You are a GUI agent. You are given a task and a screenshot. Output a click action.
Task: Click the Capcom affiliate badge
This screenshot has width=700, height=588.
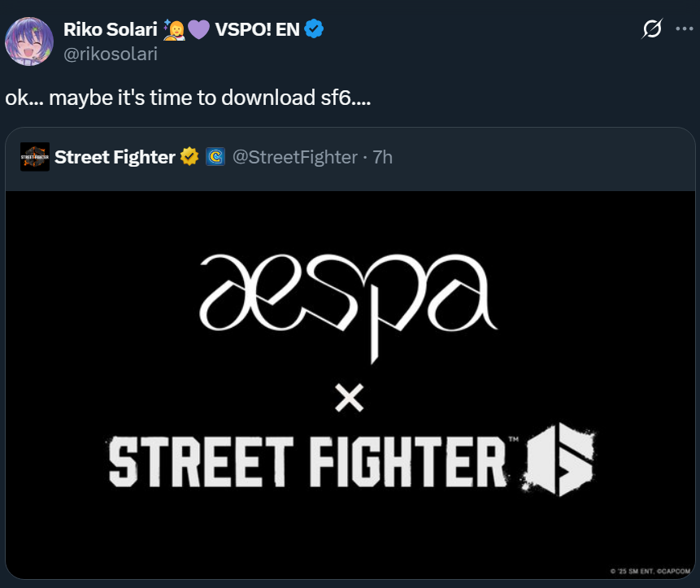[x=215, y=156]
